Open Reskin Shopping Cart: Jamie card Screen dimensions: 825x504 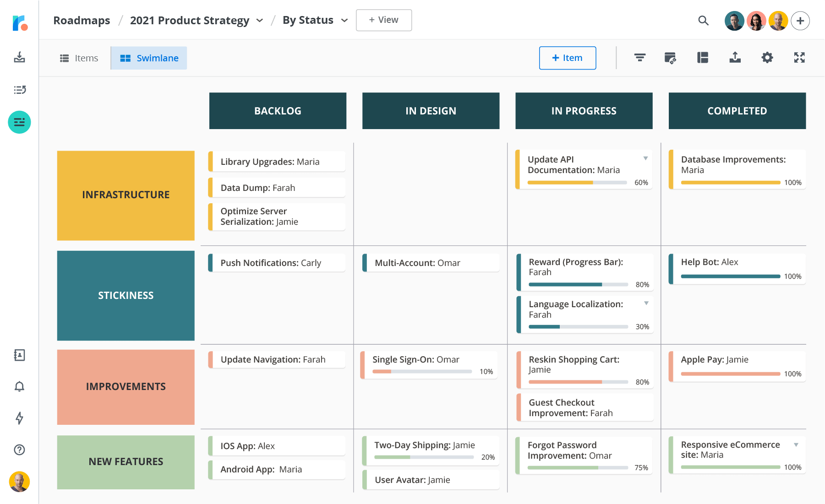tap(585, 370)
